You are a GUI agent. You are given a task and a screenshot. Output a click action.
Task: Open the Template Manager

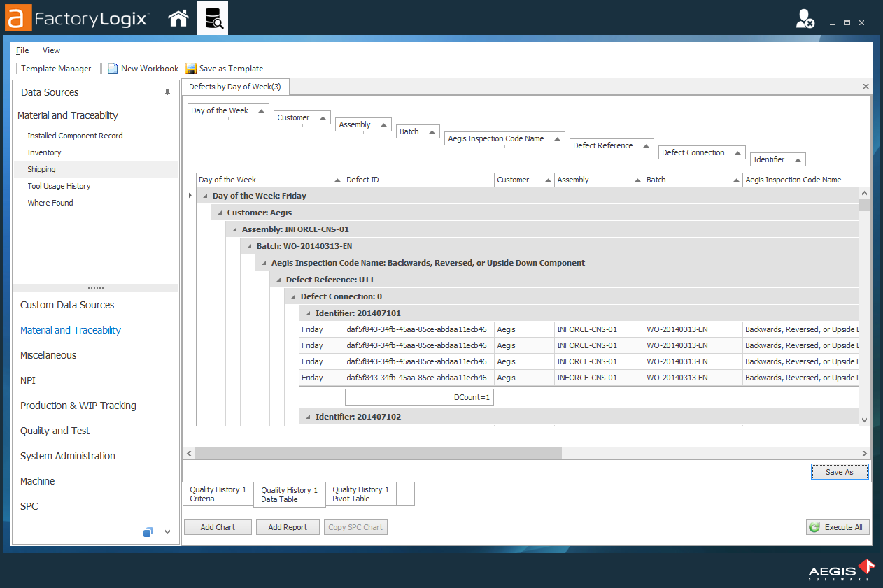[x=55, y=68]
